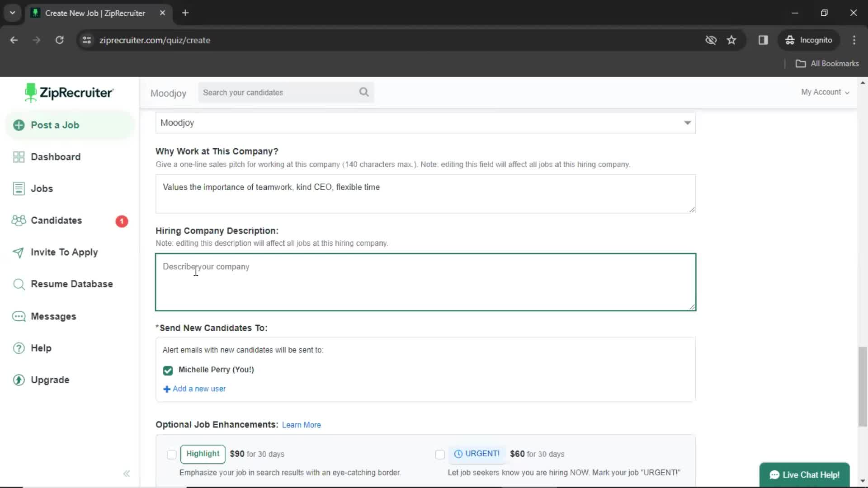
Task: Click the Candidates sidebar icon
Action: [18, 221]
